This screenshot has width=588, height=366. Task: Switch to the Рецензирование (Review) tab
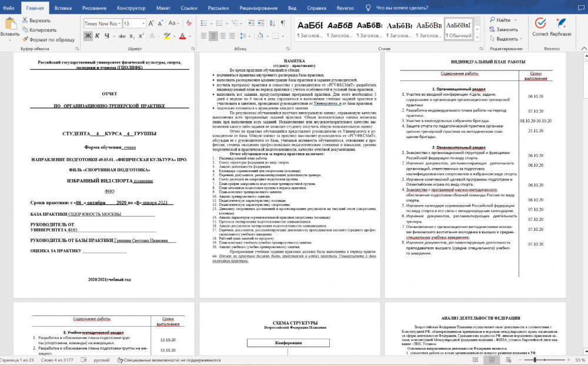click(259, 8)
